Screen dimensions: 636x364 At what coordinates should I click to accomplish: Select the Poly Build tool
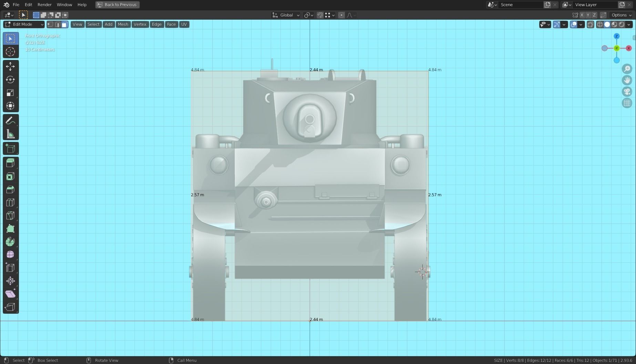point(10,229)
